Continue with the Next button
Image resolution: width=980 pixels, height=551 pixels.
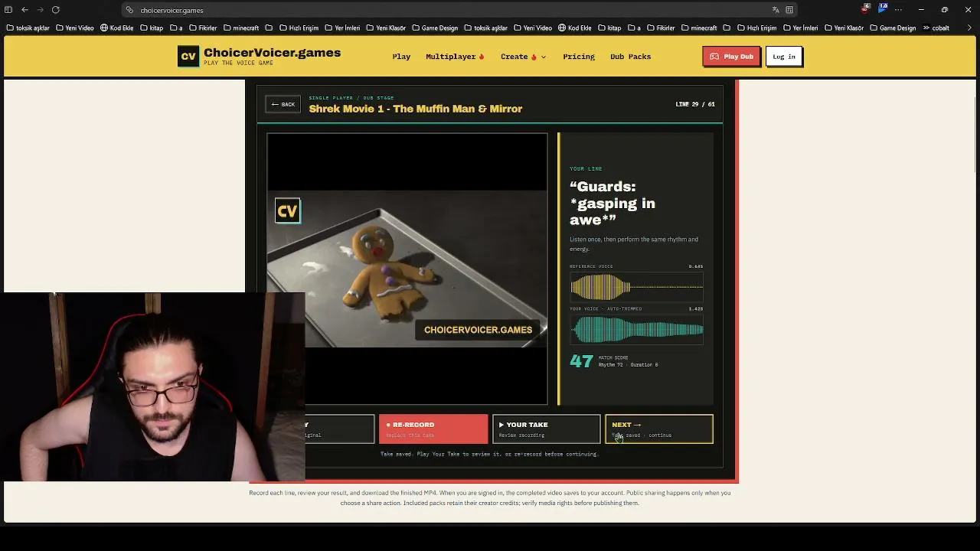(659, 429)
